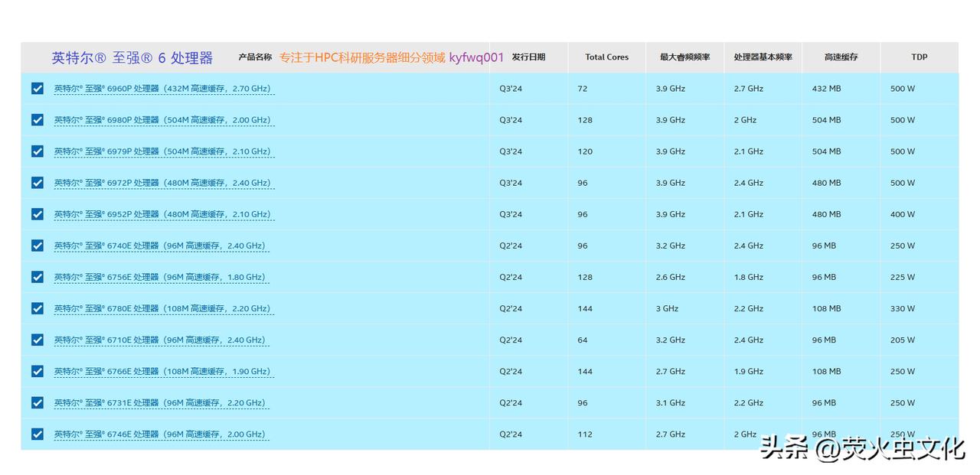Sort by Total Cores column header
This screenshot has height=475, width=980.
[607, 57]
